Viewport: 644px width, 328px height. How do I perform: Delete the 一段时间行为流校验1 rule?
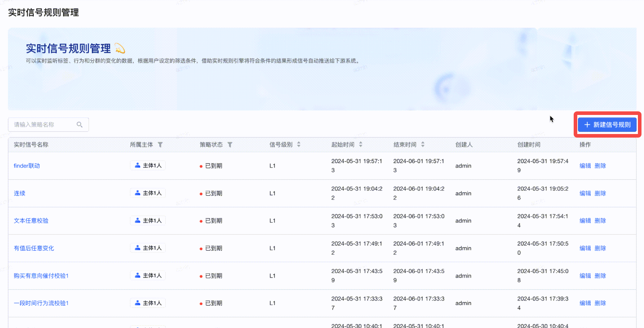click(x=600, y=303)
